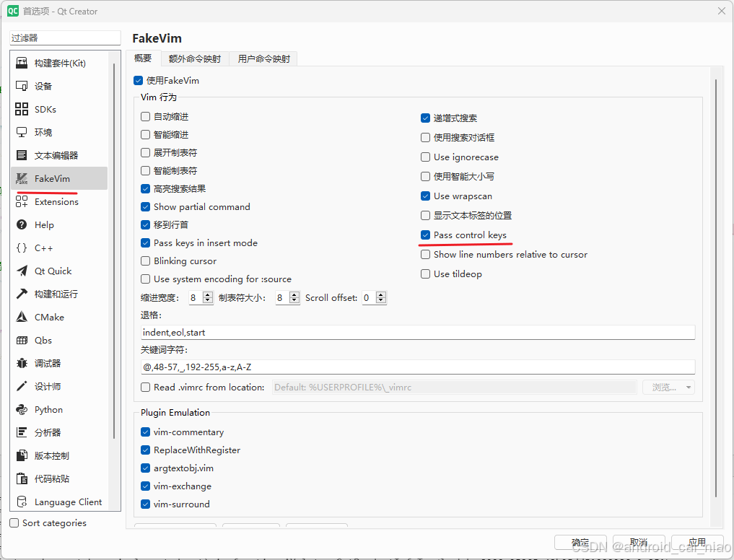Click the 退格 backspace text field

point(418,333)
